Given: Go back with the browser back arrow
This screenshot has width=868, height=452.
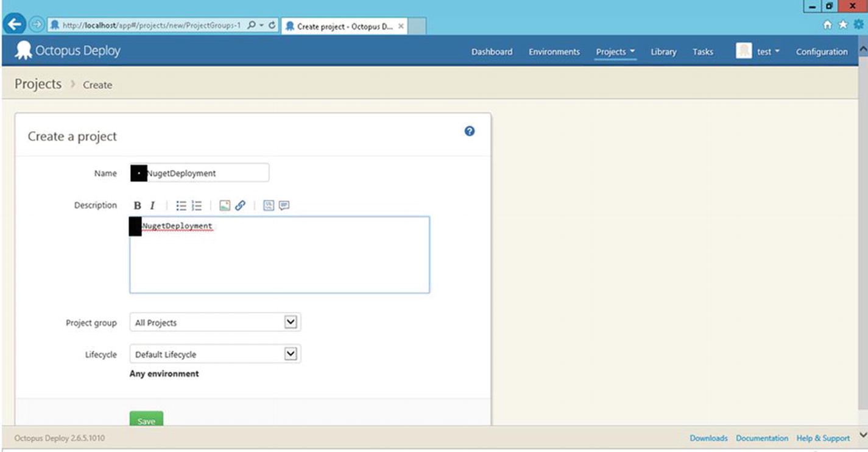Looking at the screenshot, I should pos(15,25).
